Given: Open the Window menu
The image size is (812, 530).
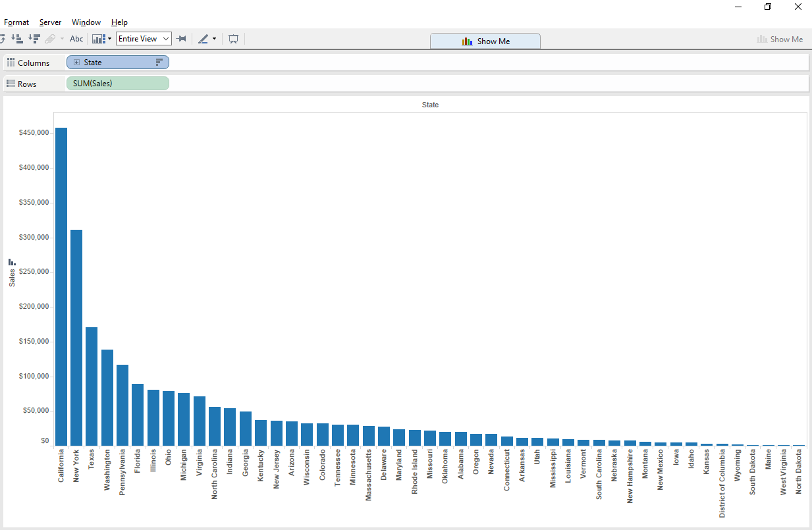Looking at the screenshot, I should coord(86,22).
